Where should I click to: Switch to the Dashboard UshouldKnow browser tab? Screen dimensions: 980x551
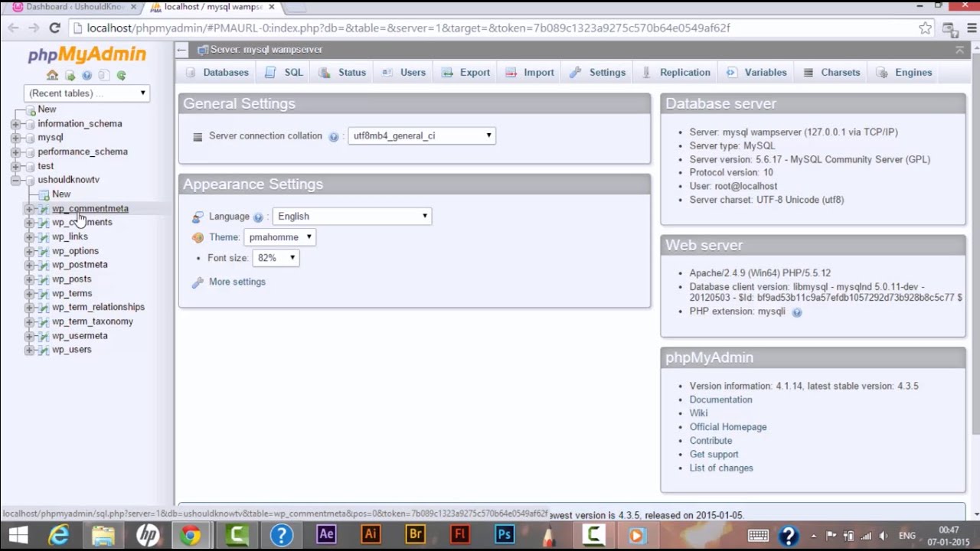pyautogui.click(x=75, y=7)
